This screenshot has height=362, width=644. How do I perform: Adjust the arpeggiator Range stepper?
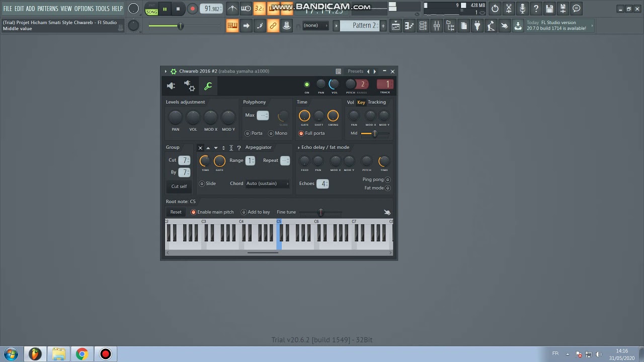point(250,160)
